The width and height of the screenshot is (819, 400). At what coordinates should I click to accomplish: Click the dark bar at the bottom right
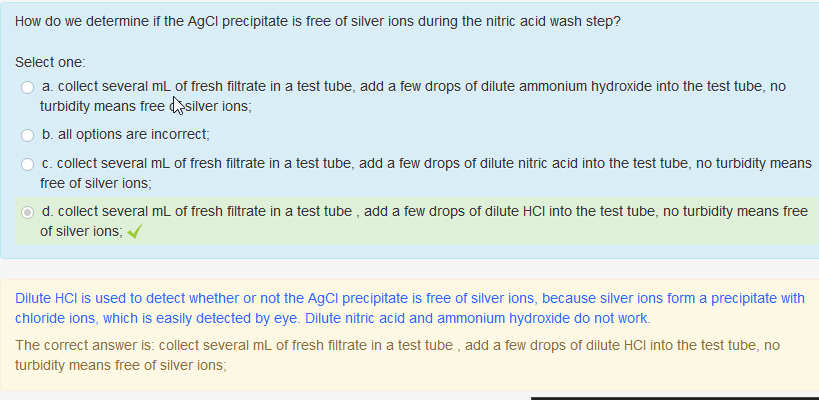pos(674,397)
